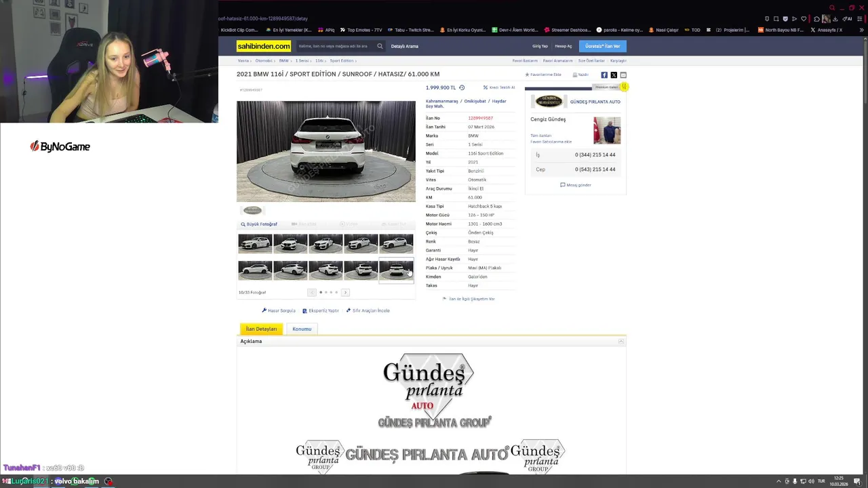Open the Top Emotes - 7TV bookmark
Viewport: 868px width, 488px height.
(361, 30)
